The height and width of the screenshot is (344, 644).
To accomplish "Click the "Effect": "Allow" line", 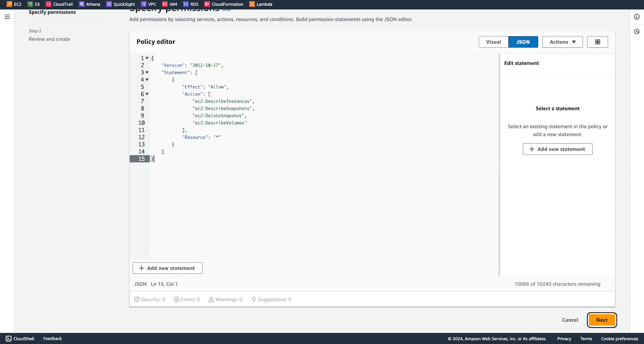I will point(205,87).
